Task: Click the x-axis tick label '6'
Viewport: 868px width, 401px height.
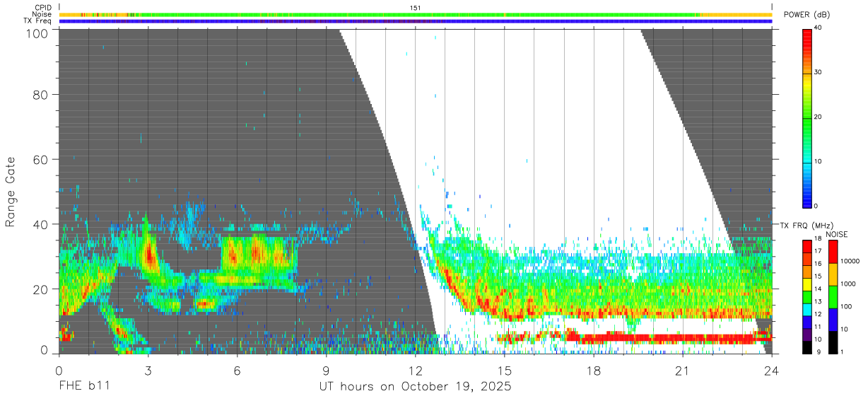Action: (237, 371)
